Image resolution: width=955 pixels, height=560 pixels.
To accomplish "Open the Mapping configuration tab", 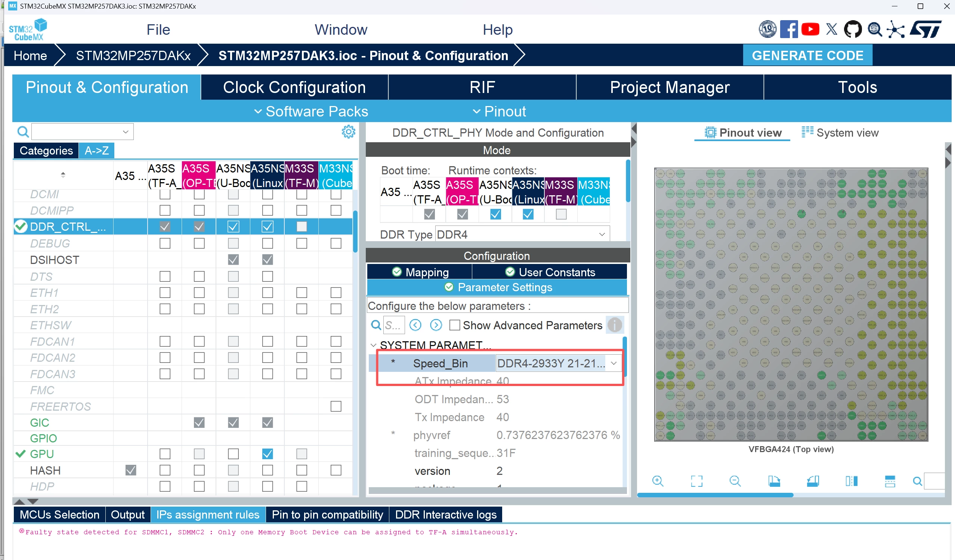I will click(x=420, y=272).
